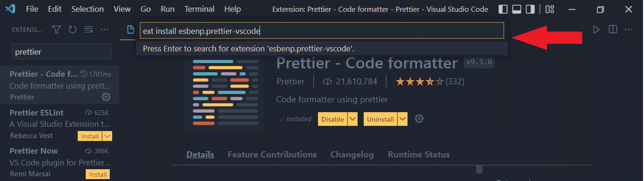Viewport: 644px width, 181px height.
Task: Open the Go menu
Action: click(146, 9)
